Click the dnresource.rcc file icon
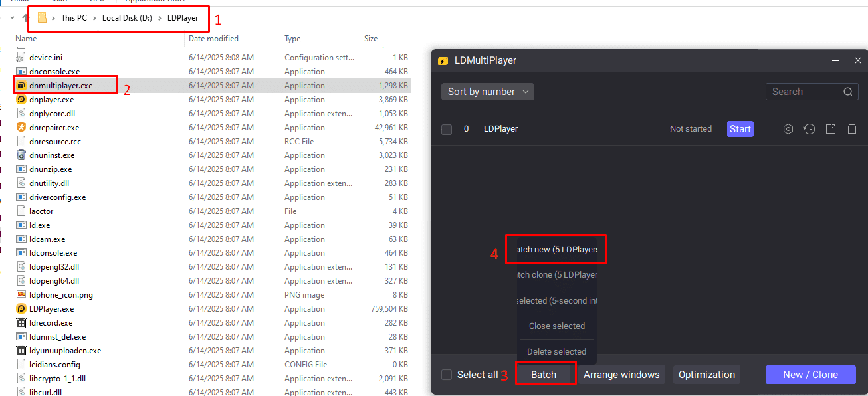 click(x=21, y=142)
